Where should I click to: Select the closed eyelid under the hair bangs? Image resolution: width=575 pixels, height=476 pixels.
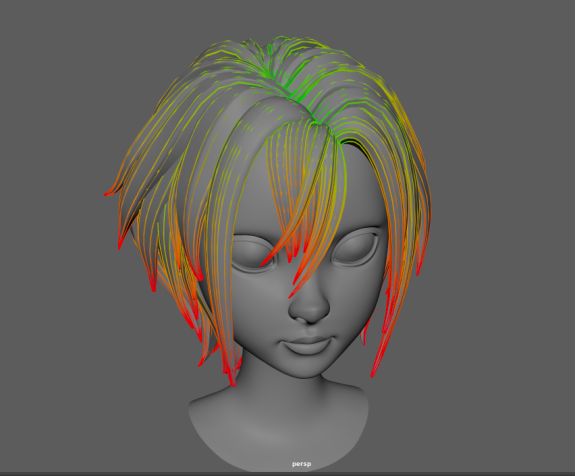[x=253, y=254]
